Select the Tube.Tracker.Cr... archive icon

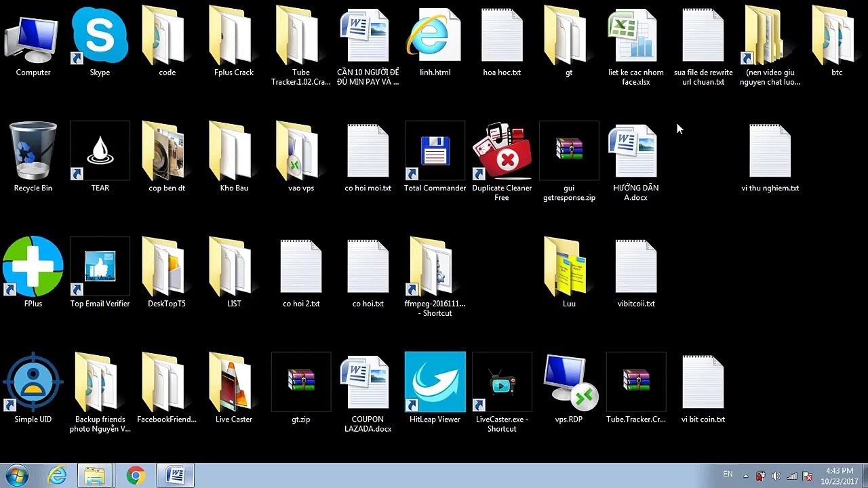[636, 389]
